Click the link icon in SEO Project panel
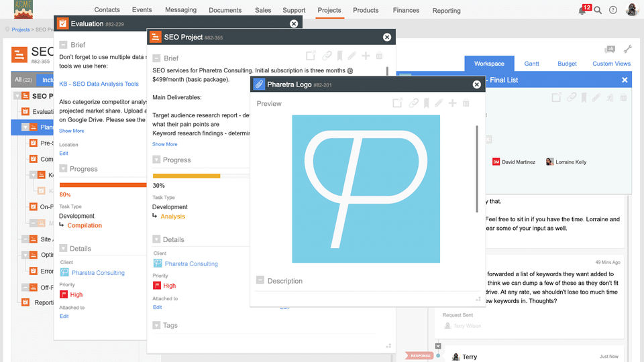The height and width of the screenshot is (362, 644). pyautogui.click(x=327, y=56)
